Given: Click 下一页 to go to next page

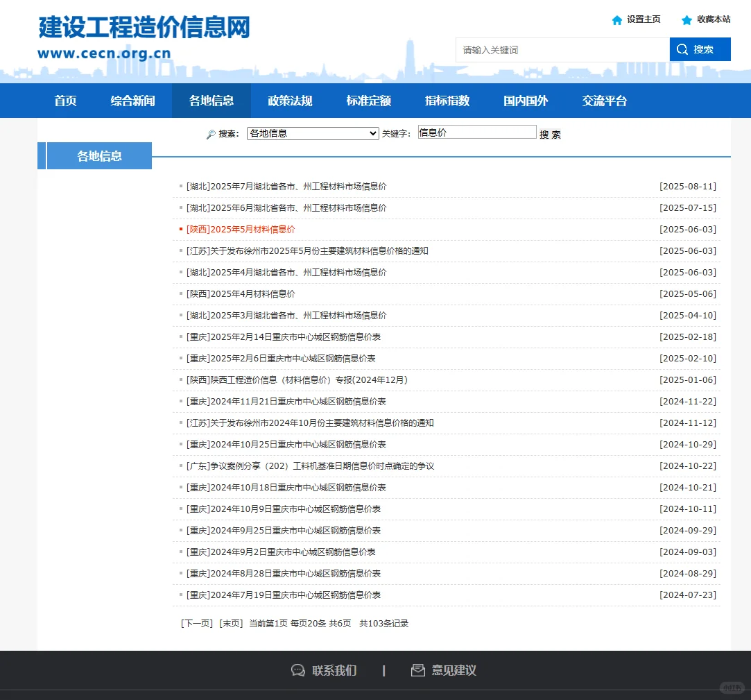Looking at the screenshot, I should [x=196, y=623].
